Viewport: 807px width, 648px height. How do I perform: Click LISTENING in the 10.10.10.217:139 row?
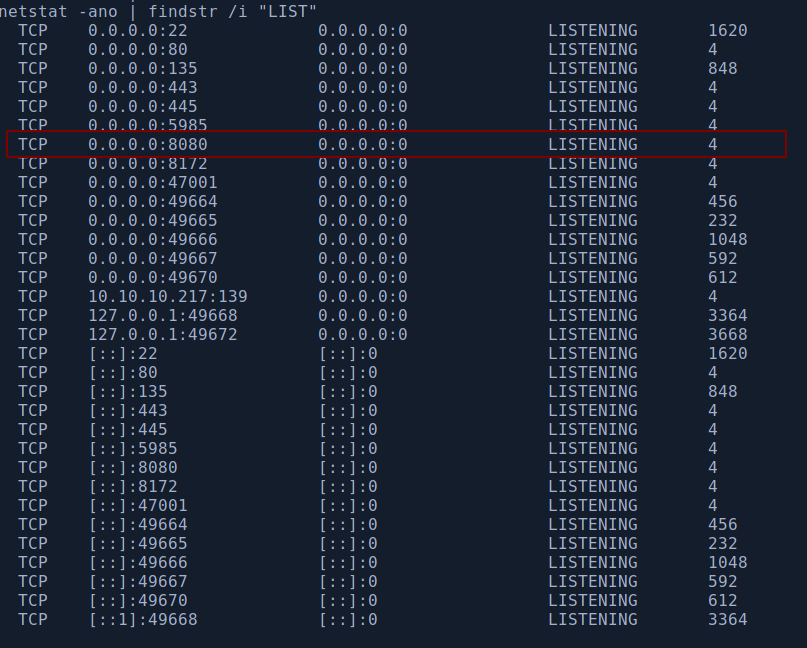pos(592,296)
